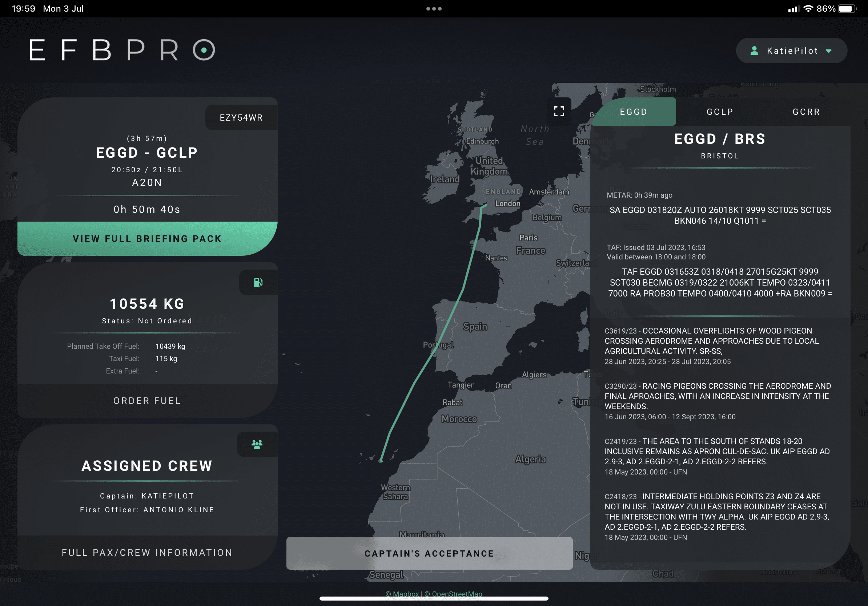Click the fuel pump icon

[x=258, y=282]
